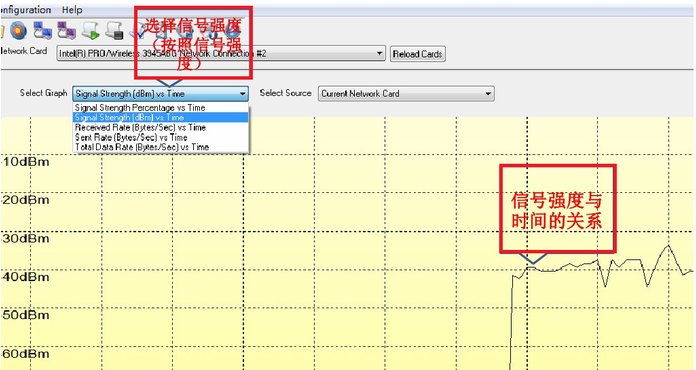
Task: Open the Select Graph combo box
Action: tap(160, 94)
